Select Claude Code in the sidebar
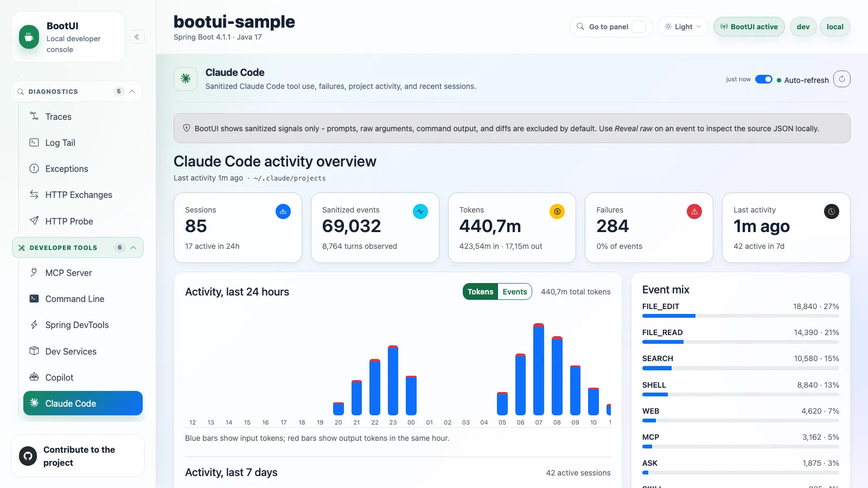The height and width of the screenshot is (488, 868). tap(83, 403)
